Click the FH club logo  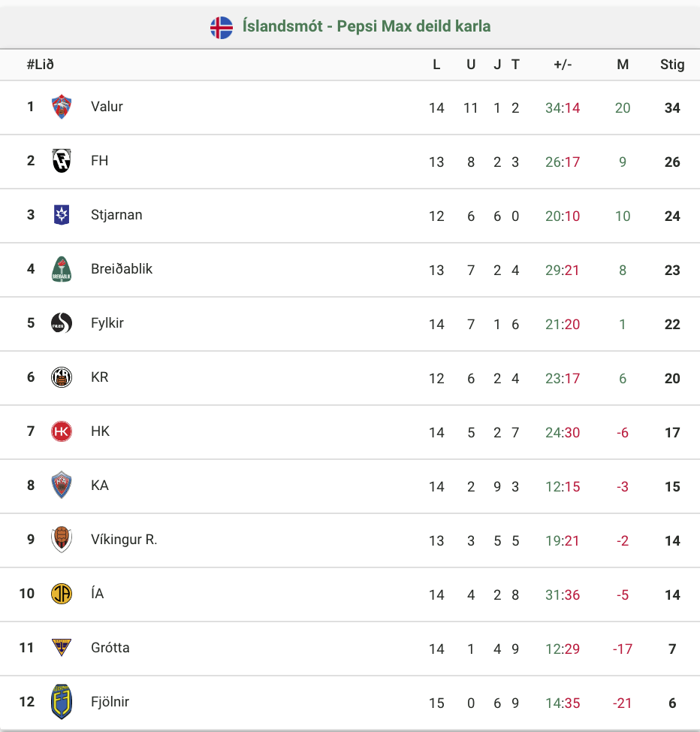[61, 161]
